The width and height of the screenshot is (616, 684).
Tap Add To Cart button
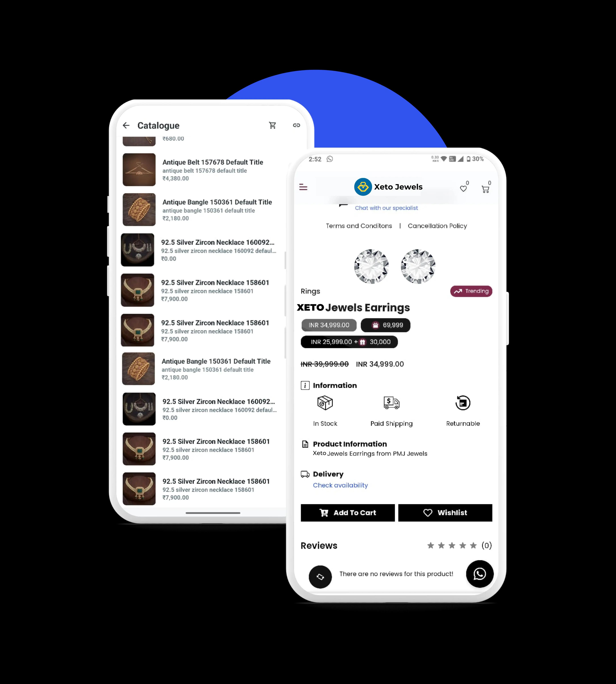(x=348, y=512)
